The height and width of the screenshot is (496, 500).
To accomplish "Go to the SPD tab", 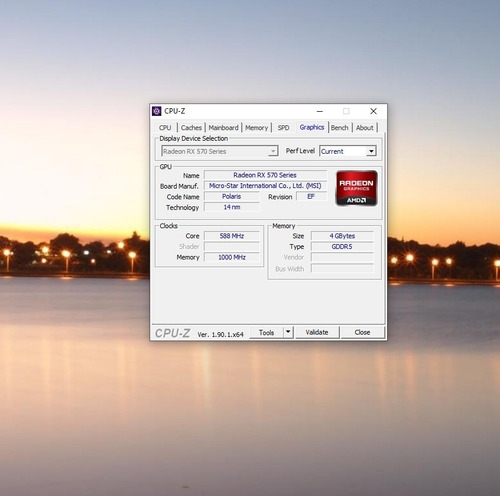I will (283, 128).
